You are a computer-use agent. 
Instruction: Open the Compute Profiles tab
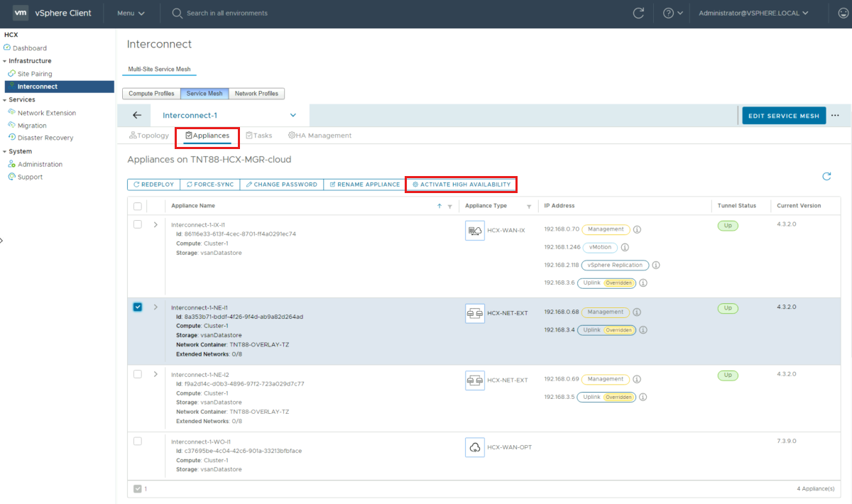151,94
